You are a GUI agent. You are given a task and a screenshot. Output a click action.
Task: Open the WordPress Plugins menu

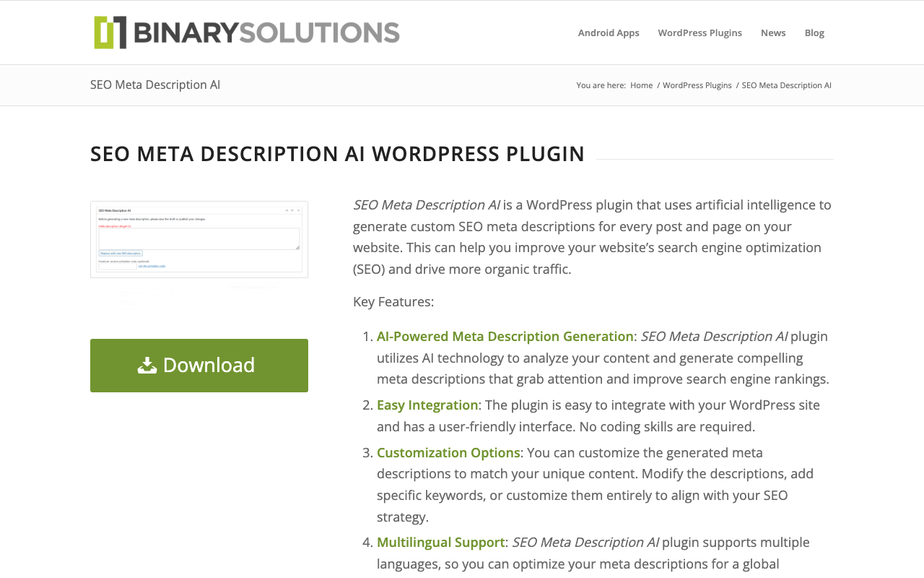pos(699,33)
